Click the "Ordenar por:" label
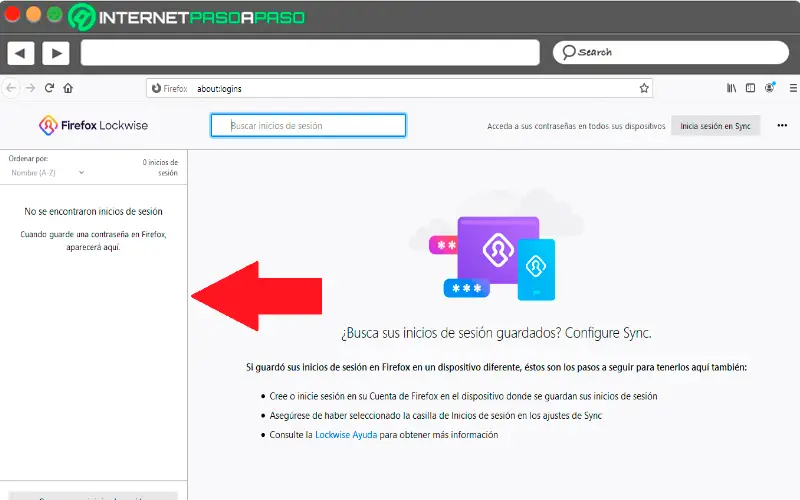This screenshot has width=800, height=500. tap(28, 159)
